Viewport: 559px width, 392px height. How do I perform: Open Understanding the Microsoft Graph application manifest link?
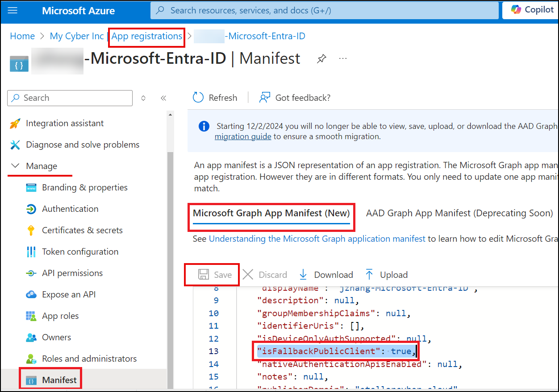(317, 239)
